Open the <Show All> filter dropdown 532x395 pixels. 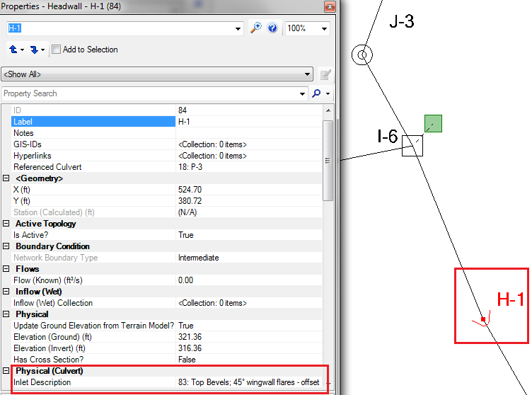pos(307,74)
